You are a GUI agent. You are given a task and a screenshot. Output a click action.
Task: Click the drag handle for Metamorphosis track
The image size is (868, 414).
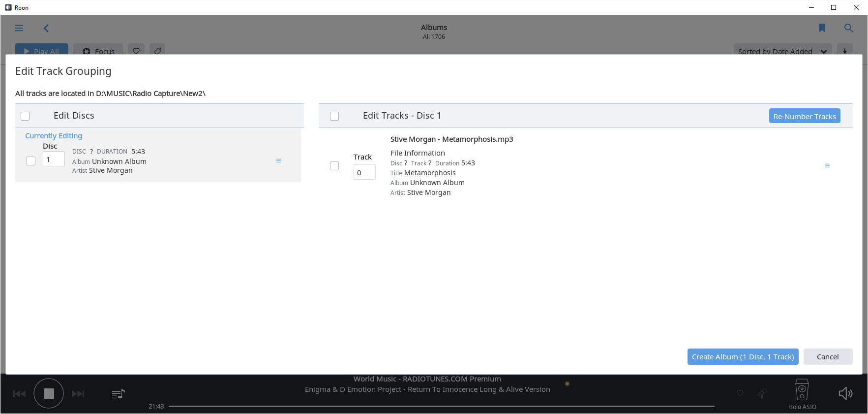tap(827, 165)
